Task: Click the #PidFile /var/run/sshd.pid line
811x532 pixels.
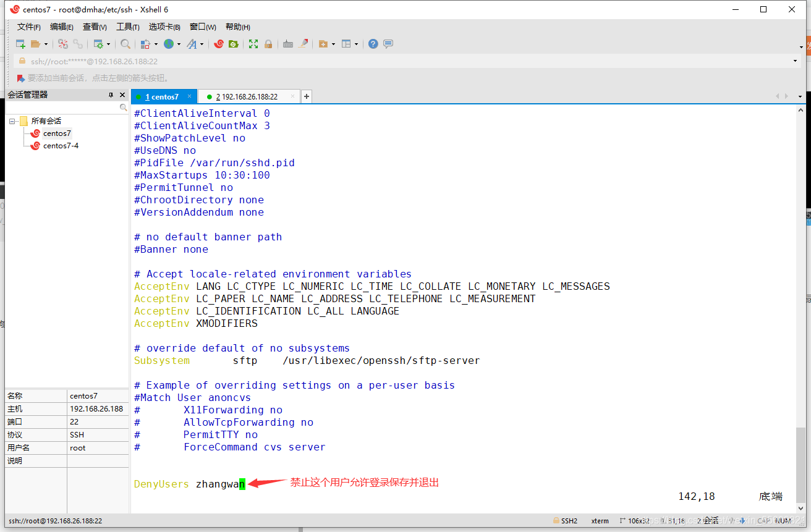Action: point(214,163)
